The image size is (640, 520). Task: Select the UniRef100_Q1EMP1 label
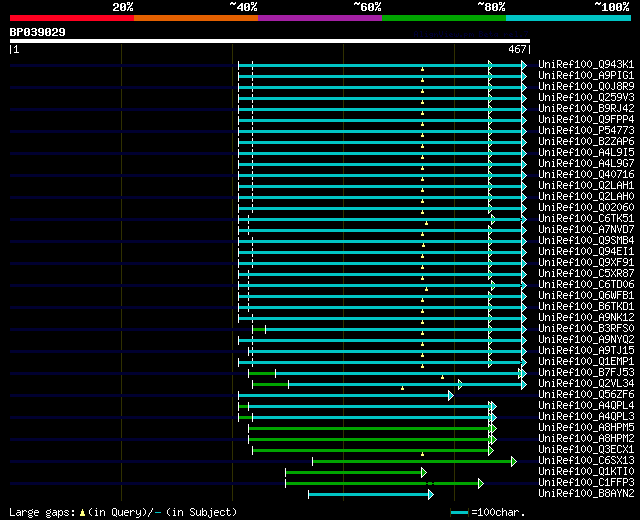[x=586, y=362]
